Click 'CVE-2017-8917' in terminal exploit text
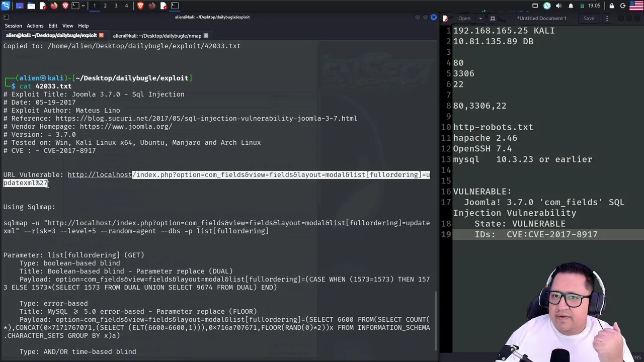Image resolution: width=644 pixels, height=362 pixels. [69, 150]
